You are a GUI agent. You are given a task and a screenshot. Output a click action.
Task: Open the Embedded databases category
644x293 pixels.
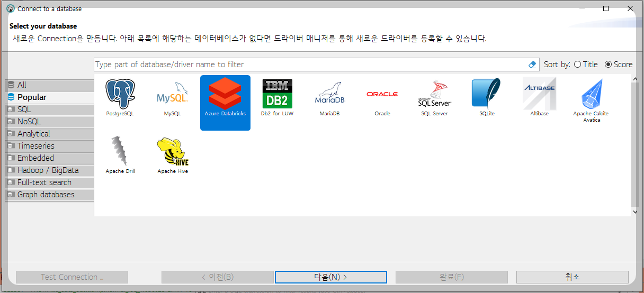pyautogui.click(x=49, y=158)
